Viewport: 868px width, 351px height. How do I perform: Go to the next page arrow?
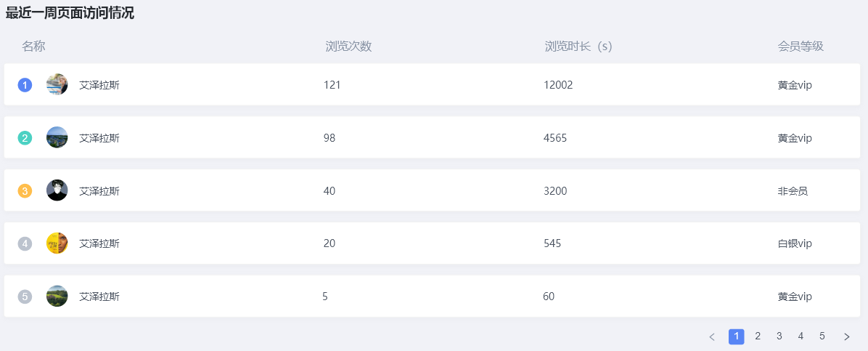(x=846, y=336)
